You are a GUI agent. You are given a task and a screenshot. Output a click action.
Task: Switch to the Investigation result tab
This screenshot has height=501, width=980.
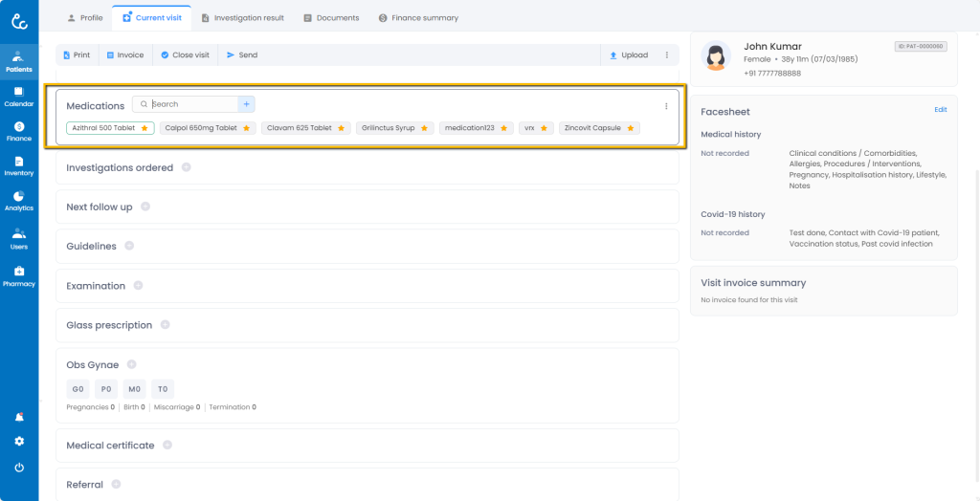click(x=242, y=18)
